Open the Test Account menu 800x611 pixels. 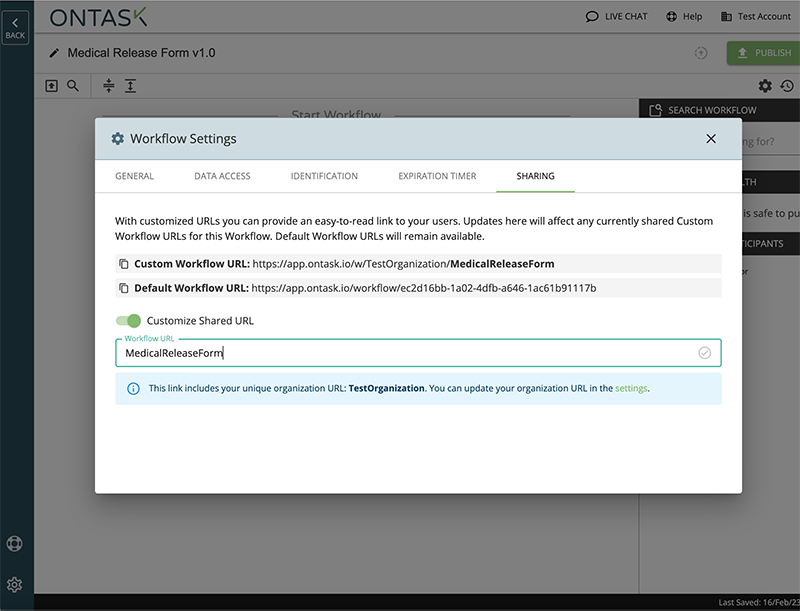coord(756,16)
